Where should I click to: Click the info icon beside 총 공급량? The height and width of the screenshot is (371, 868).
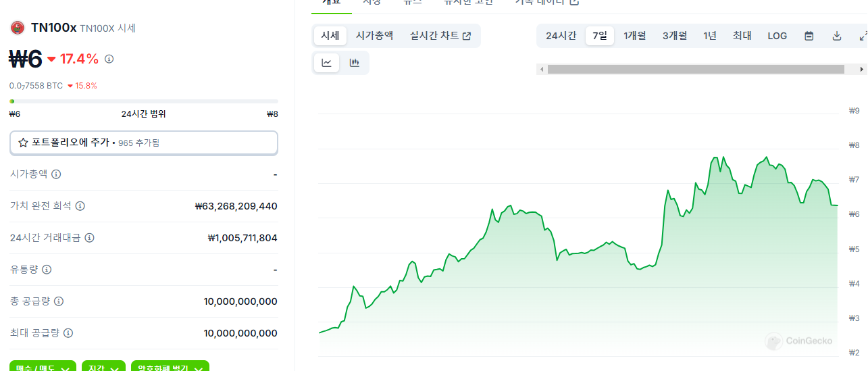coord(59,301)
